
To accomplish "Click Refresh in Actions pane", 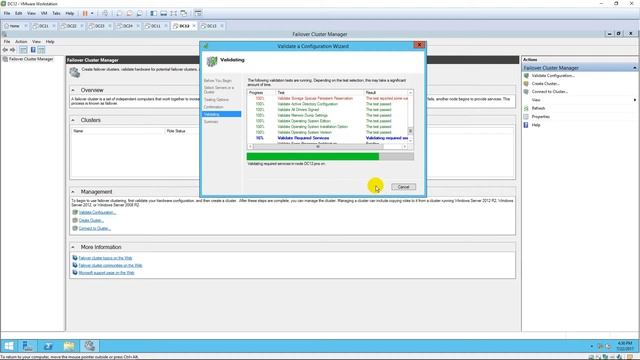I will click(538, 109).
